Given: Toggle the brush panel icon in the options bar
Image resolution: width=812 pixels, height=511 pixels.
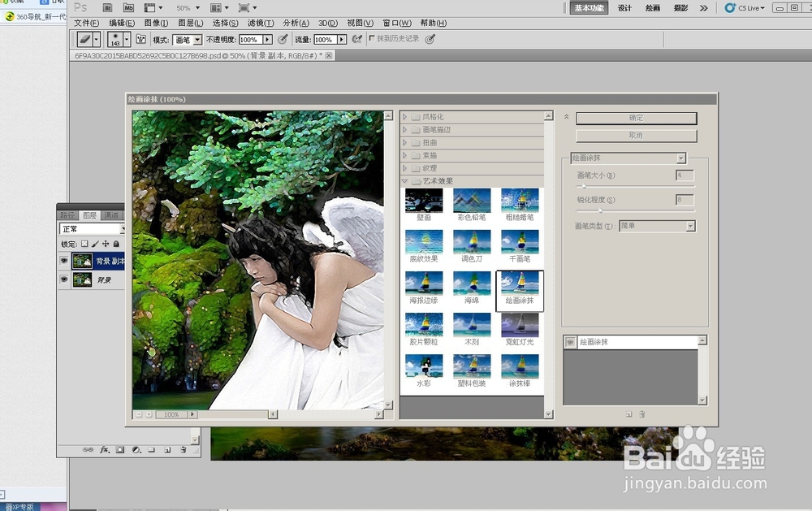Looking at the screenshot, I should [140, 39].
